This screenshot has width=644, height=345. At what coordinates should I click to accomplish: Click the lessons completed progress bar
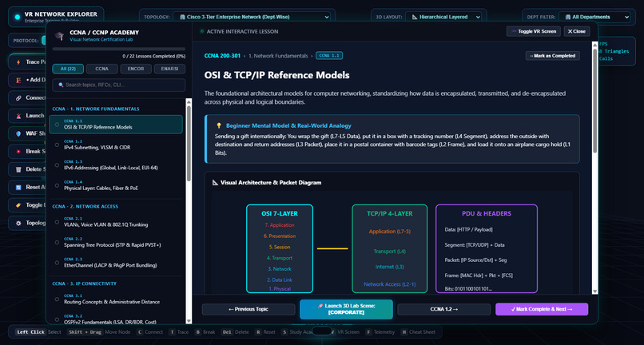point(119,49)
